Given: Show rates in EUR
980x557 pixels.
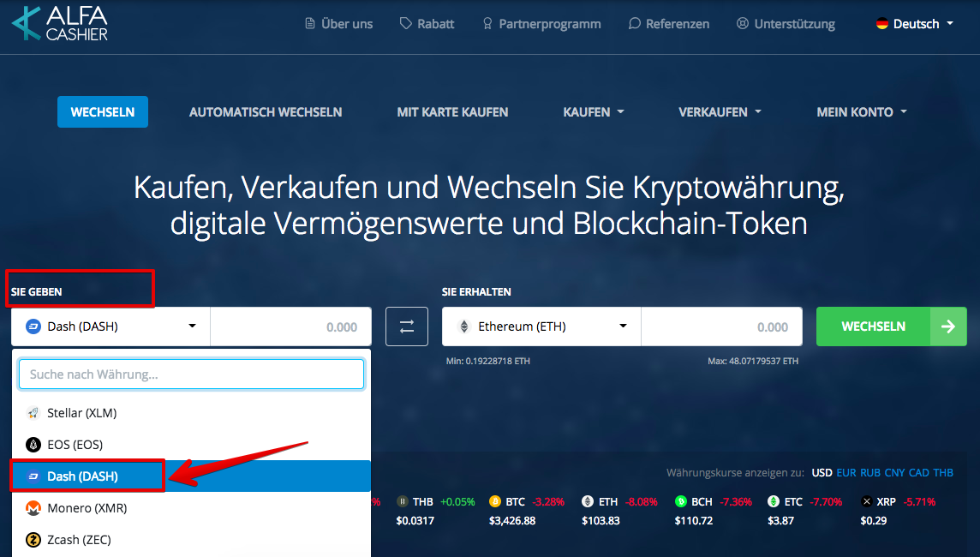Looking at the screenshot, I should click(846, 473).
